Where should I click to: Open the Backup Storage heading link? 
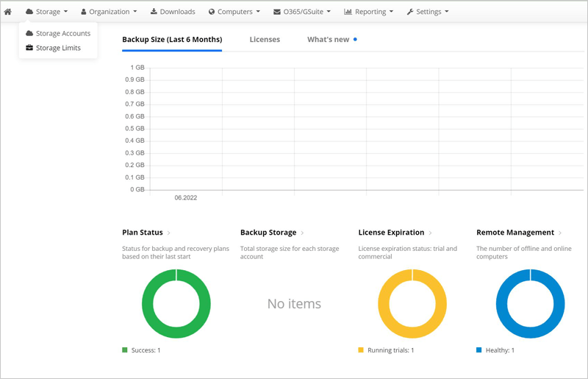click(x=268, y=233)
